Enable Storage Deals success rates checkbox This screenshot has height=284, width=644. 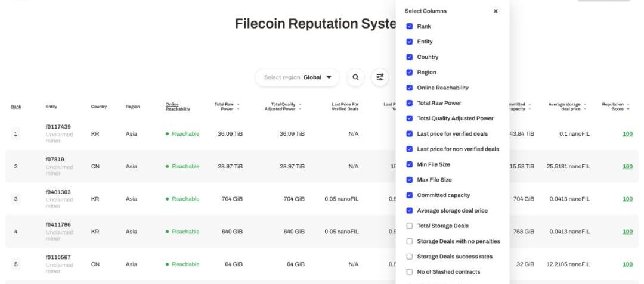(x=409, y=257)
